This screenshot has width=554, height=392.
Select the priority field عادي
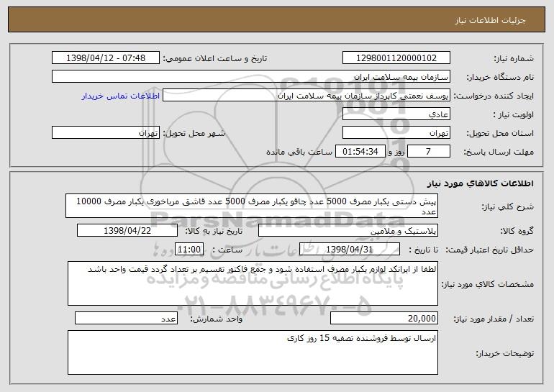point(396,114)
